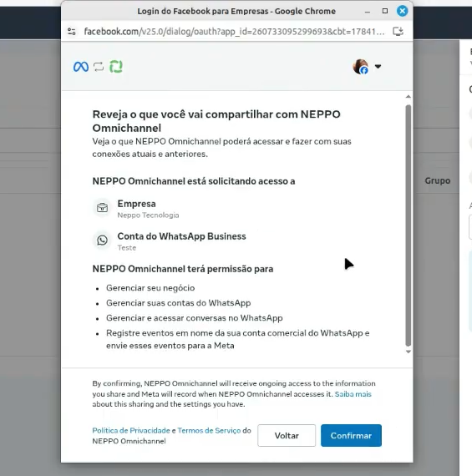Image resolution: width=472 pixels, height=476 pixels.
Task: Open the Termos de Serviço link
Action: (x=209, y=430)
